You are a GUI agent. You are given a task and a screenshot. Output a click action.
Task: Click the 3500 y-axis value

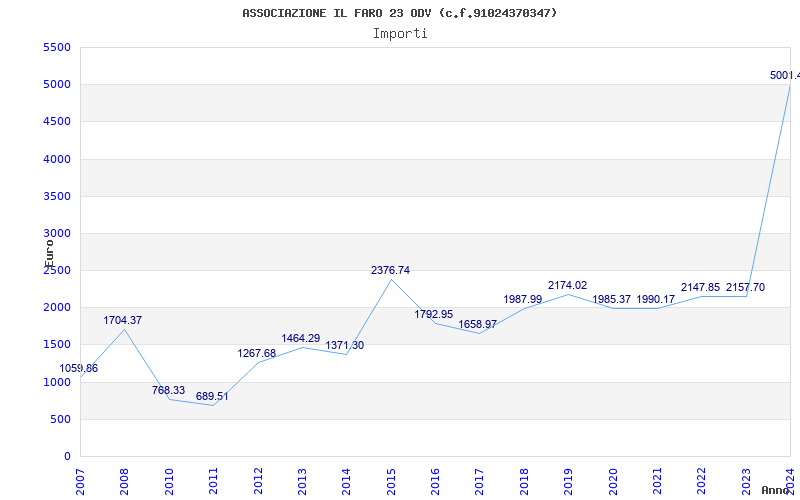click(x=57, y=196)
